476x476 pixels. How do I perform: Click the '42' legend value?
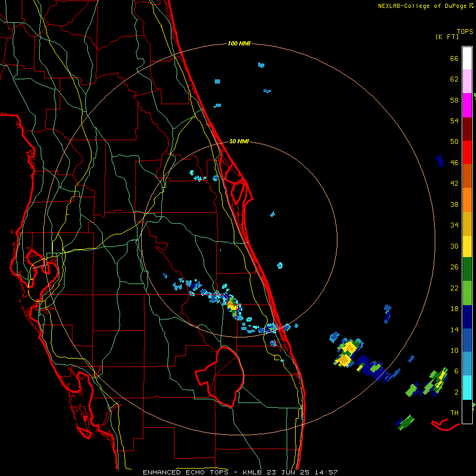pyautogui.click(x=454, y=184)
